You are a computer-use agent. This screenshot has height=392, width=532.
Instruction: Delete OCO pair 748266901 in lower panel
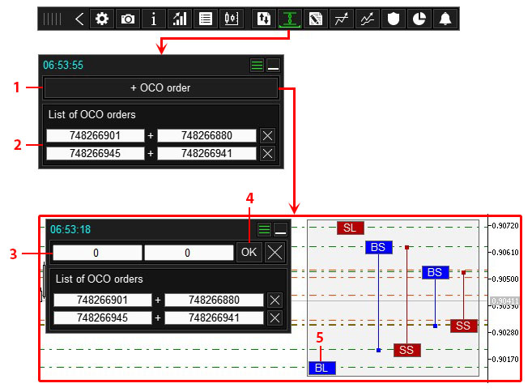pyautogui.click(x=275, y=300)
